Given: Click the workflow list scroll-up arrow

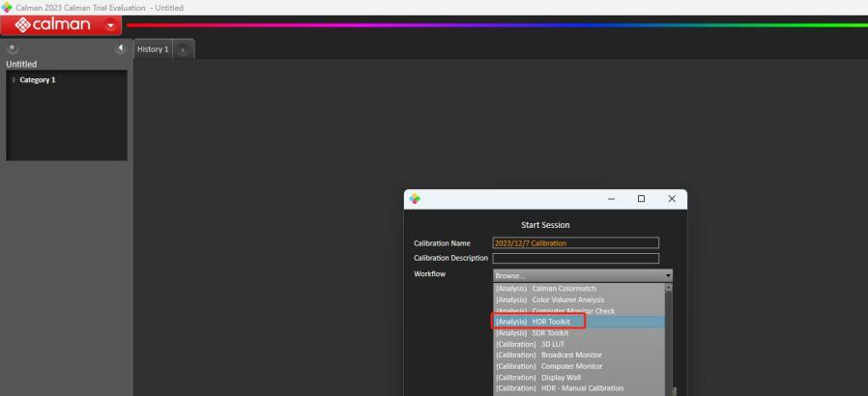Looking at the screenshot, I should 669,288.
